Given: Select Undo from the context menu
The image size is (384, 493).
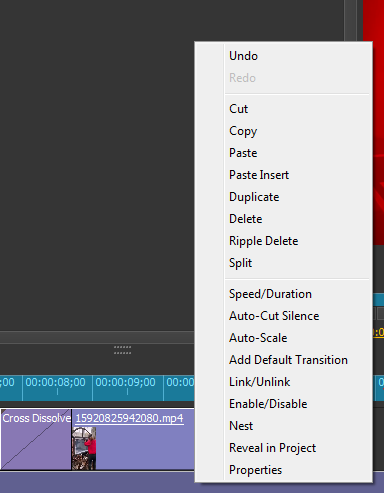Looking at the screenshot, I should point(283,56).
